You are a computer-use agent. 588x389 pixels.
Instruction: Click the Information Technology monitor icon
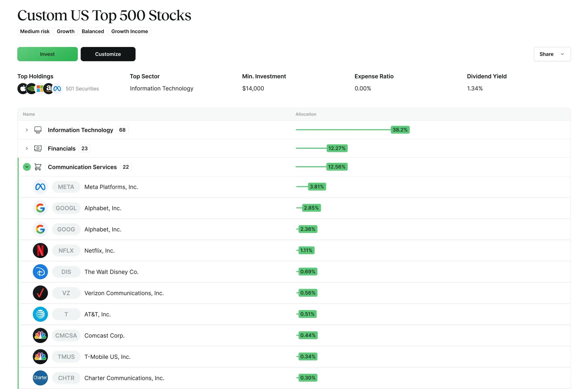(38, 130)
